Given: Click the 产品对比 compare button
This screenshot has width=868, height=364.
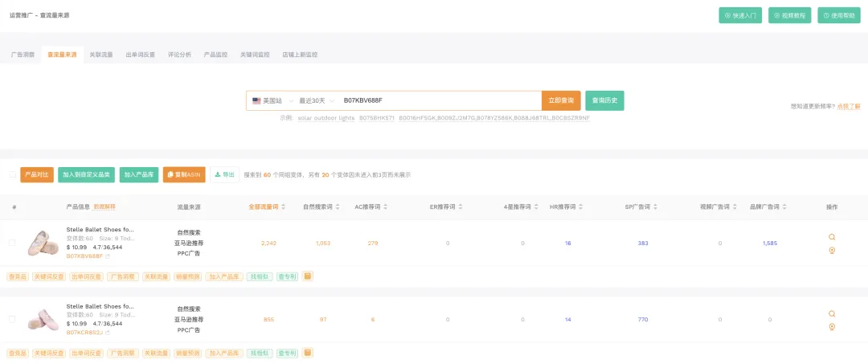Looking at the screenshot, I should (x=37, y=175).
